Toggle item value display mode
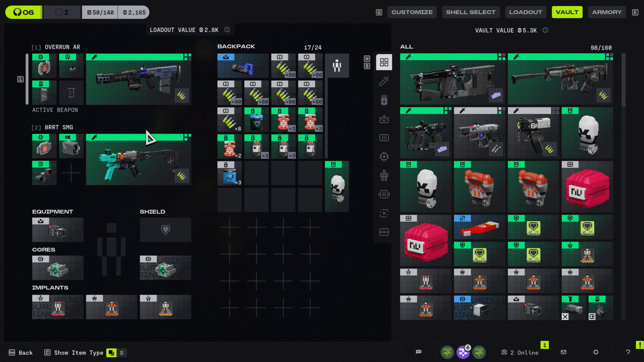Viewport: 644px width, 362px height. pos(122,353)
